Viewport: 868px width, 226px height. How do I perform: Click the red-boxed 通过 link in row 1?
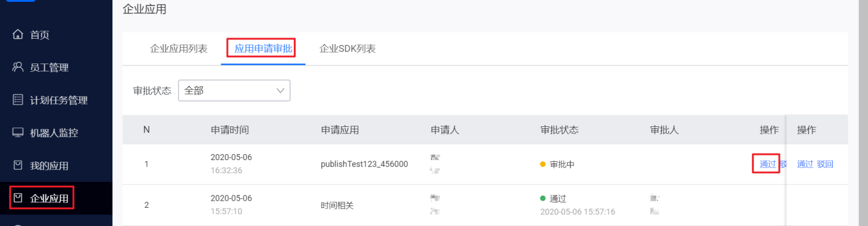point(768,164)
